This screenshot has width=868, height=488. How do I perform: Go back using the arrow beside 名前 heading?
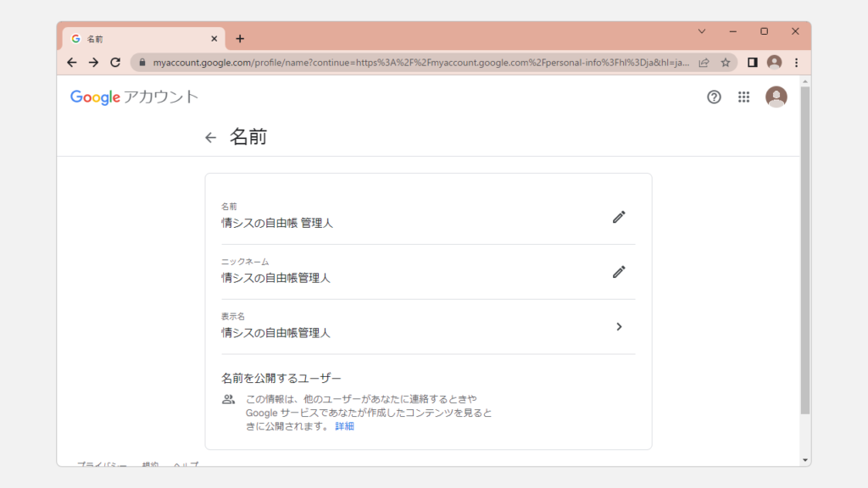[211, 137]
